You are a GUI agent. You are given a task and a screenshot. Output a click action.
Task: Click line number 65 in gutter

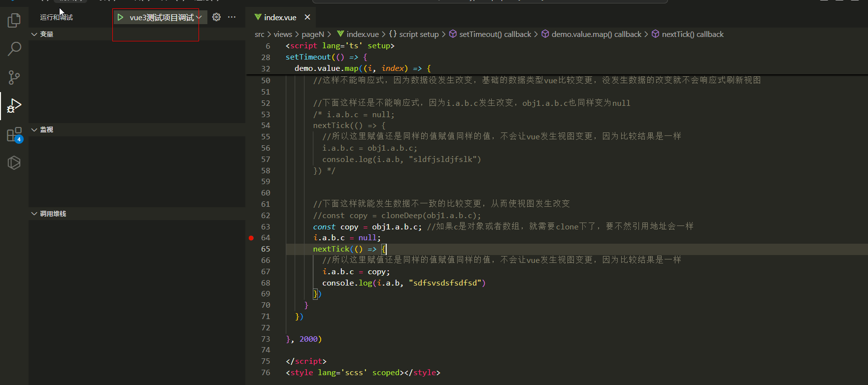pos(266,249)
